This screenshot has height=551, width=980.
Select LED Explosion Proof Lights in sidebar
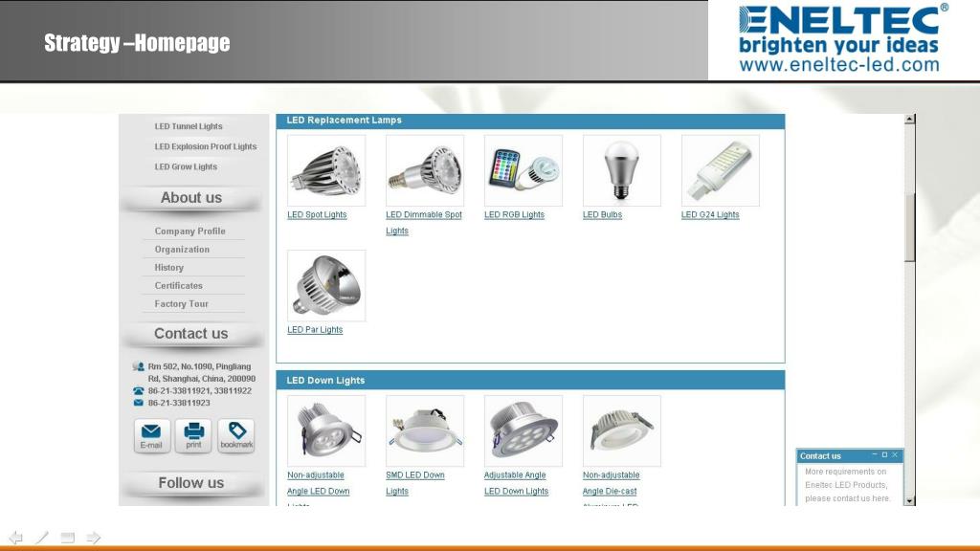[206, 146]
